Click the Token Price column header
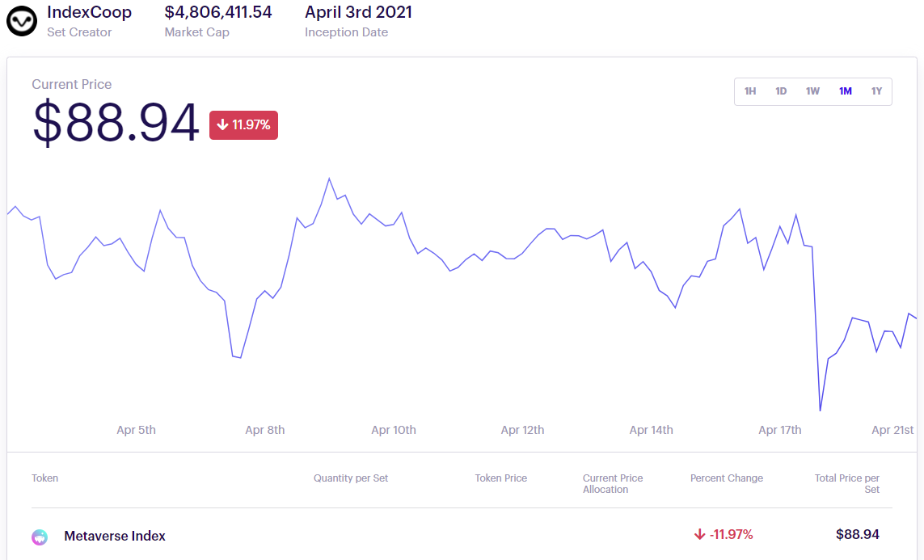This screenshot has height=560, width=924. click(x=501, y=478)
